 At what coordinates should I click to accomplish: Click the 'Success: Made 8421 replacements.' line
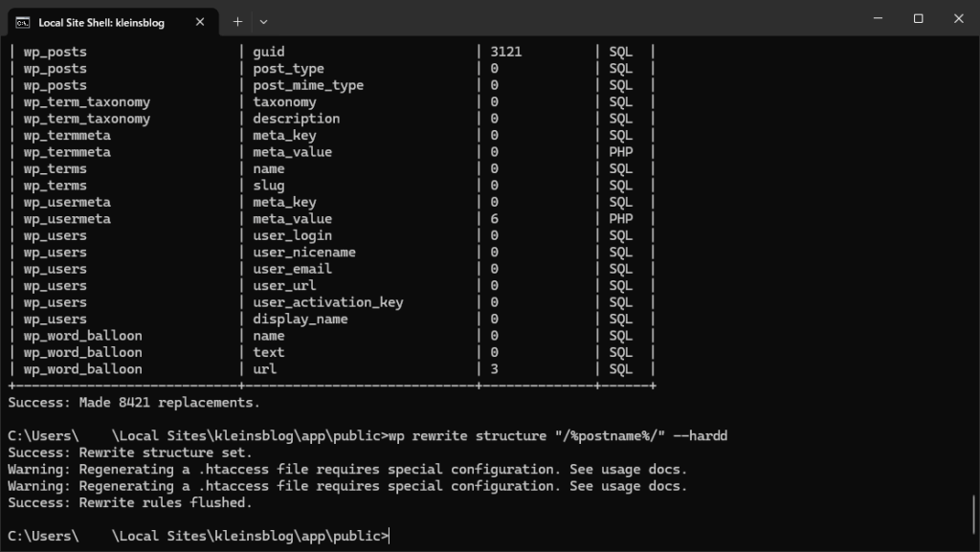pos(134,403)
